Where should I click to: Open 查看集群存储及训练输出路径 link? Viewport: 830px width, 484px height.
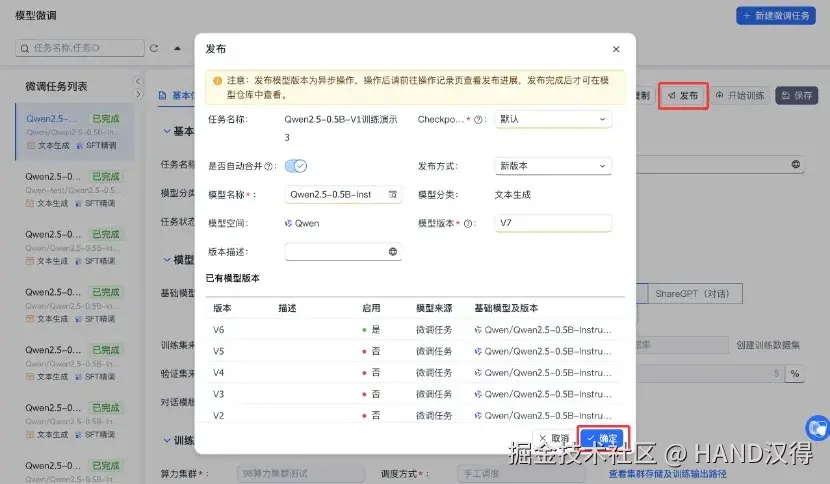667,473
